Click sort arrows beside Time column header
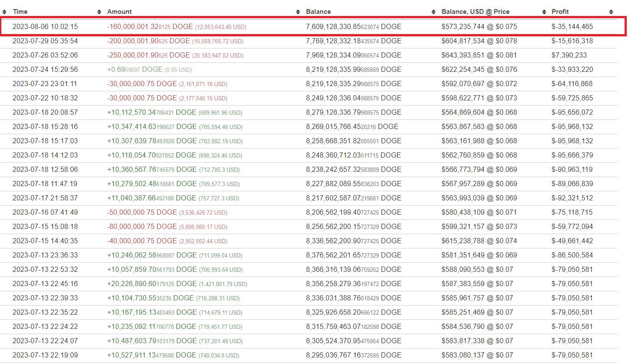This screenshot has width=638, height=364. tap(99, 12)
